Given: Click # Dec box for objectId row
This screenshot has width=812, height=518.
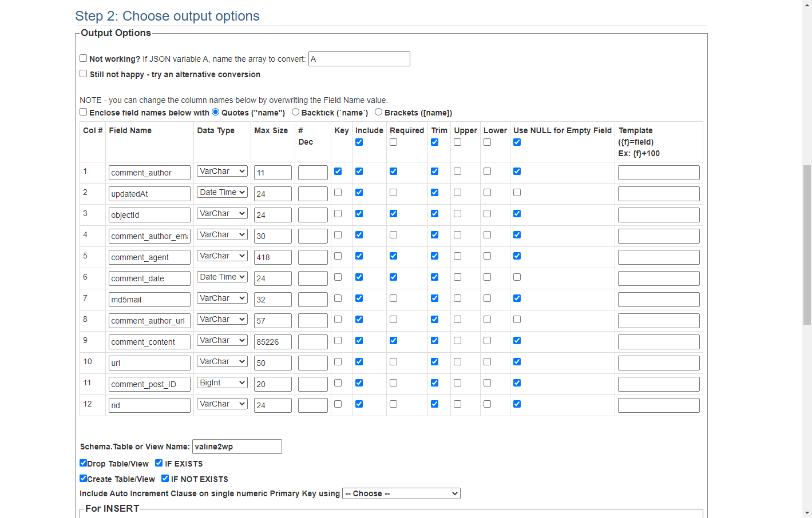Looking at the screenshot, I should pos(313,215).
